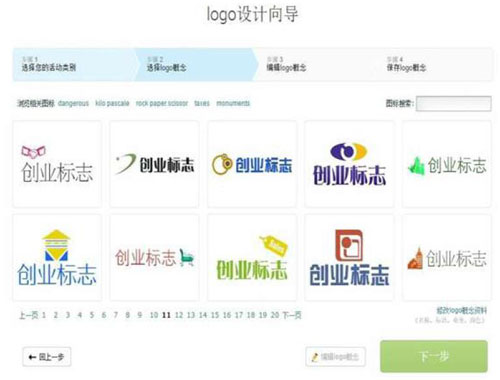Choose the green crystal logo concept
Viewport: 500px width, 380px height.
(x=447, y=164)
